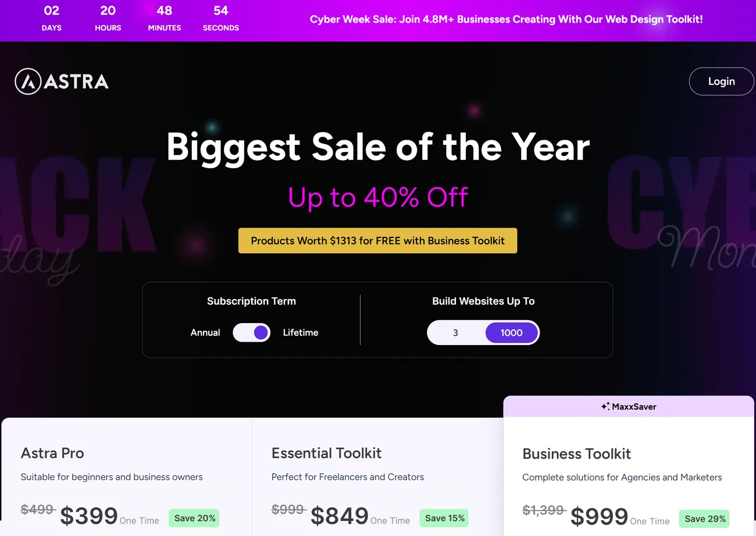756x536 pixels.
Task: Choose the 1000 websites option
Action: [x=511, y=333]
